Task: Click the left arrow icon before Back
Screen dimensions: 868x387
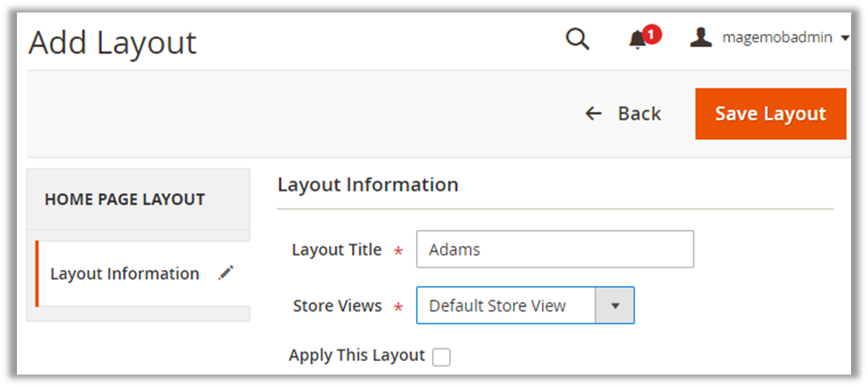Action: (x=594, y=113)
